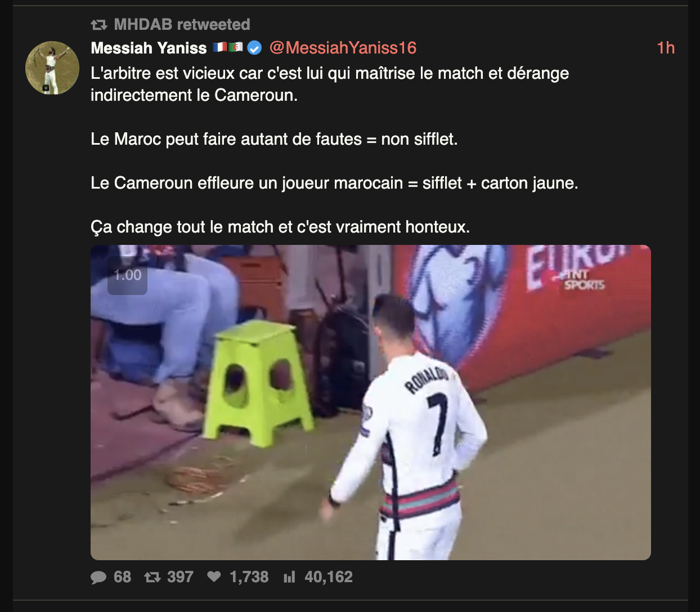The image size is (700, 612).
Task: Click the reply speech bubble icon
Action: click(98, 577)
